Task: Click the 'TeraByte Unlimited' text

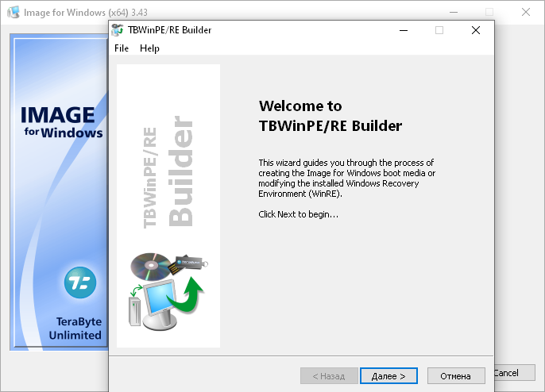Action: click(75, 328)
